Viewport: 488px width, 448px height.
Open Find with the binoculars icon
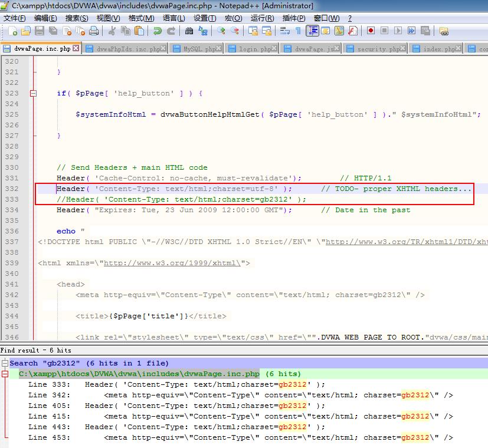[189, 31]
